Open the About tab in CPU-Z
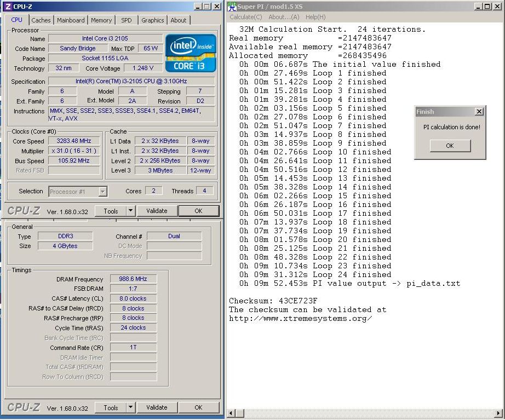 (x=179, y=20)
